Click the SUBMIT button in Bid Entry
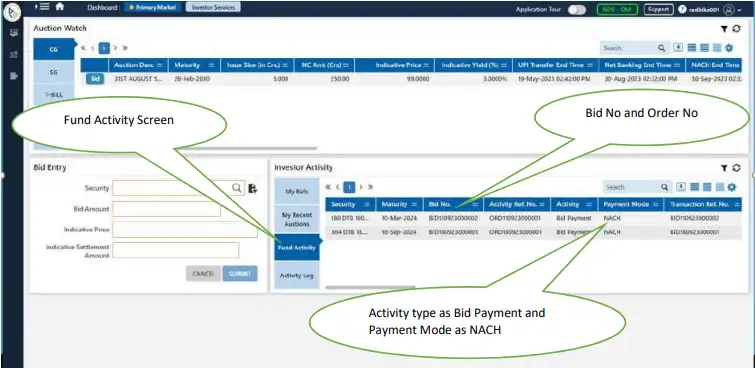 tap(240, 274)
